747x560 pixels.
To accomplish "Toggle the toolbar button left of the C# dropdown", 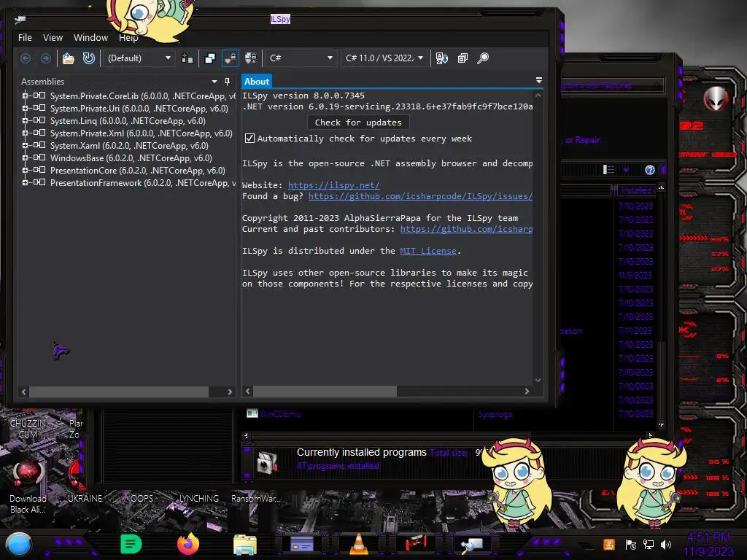I will click(x=251, y=58).
